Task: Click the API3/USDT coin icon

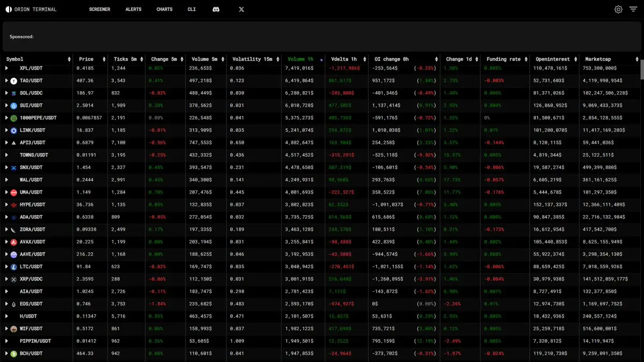Action: (14, 143)
